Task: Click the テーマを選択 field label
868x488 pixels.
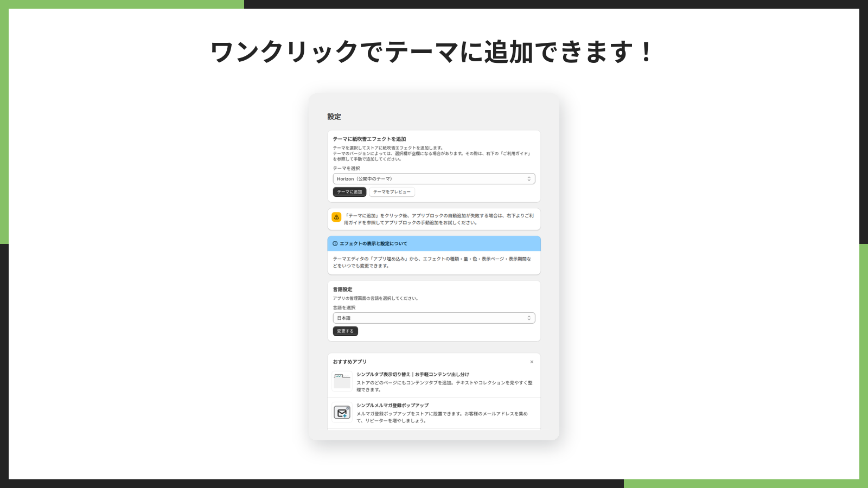Action: pos(346,169)
